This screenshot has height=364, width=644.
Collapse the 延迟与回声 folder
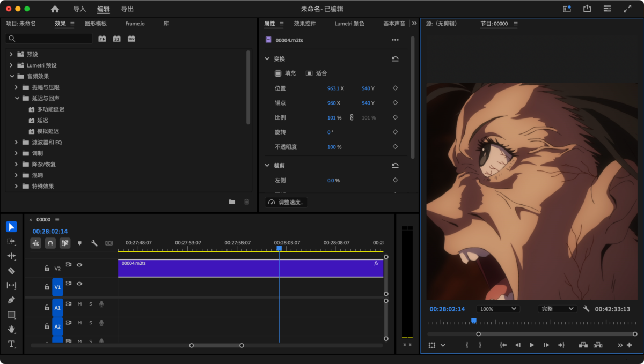[x=16, y=98]
